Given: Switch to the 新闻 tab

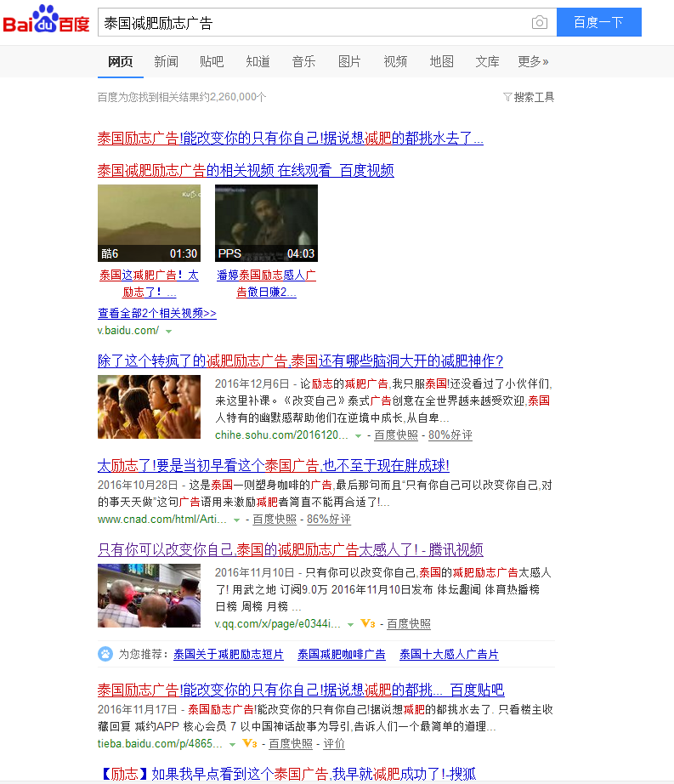Looking at the screenshot, I should point(167,62).
